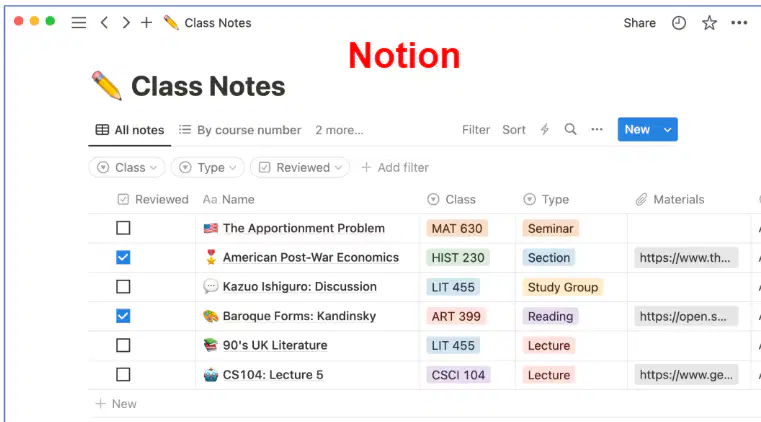Check Reviewed box for CS104: Lecture 5

(x=123, y=374)
